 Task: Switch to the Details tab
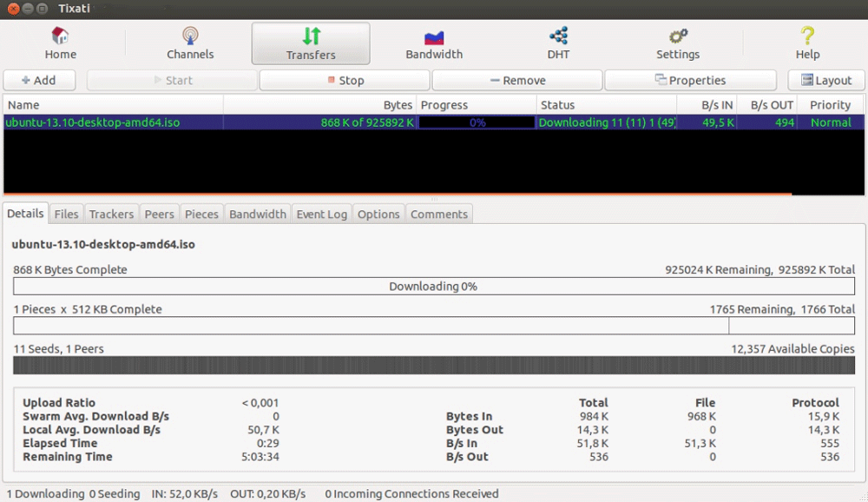(x=25, y=214)
